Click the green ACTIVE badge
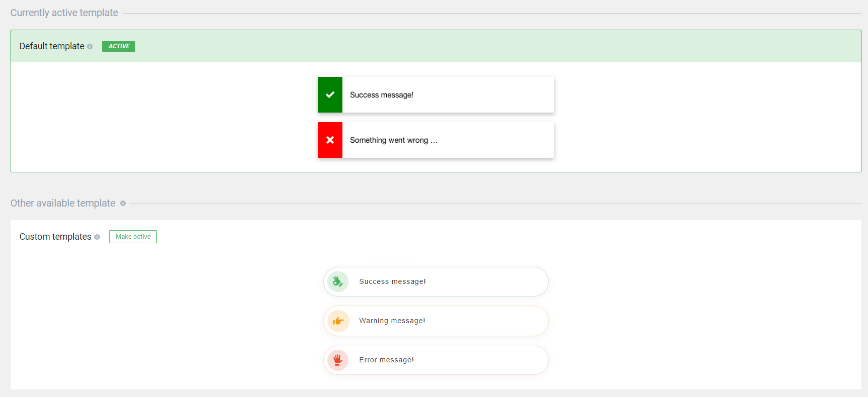868x397 pixels. [x=119, y=46]
